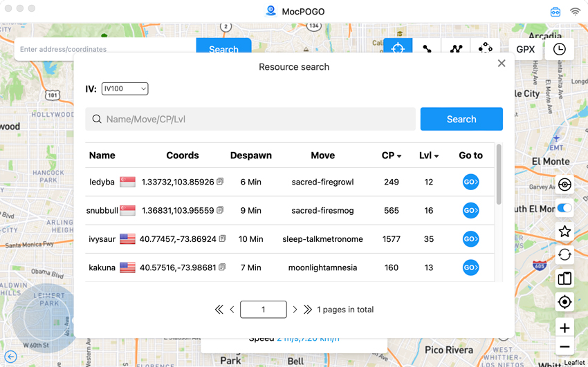Copy coordinates of ledyba row
This screenshot has height=367, width=588.
pyautogui.click(x=220, y=182)
